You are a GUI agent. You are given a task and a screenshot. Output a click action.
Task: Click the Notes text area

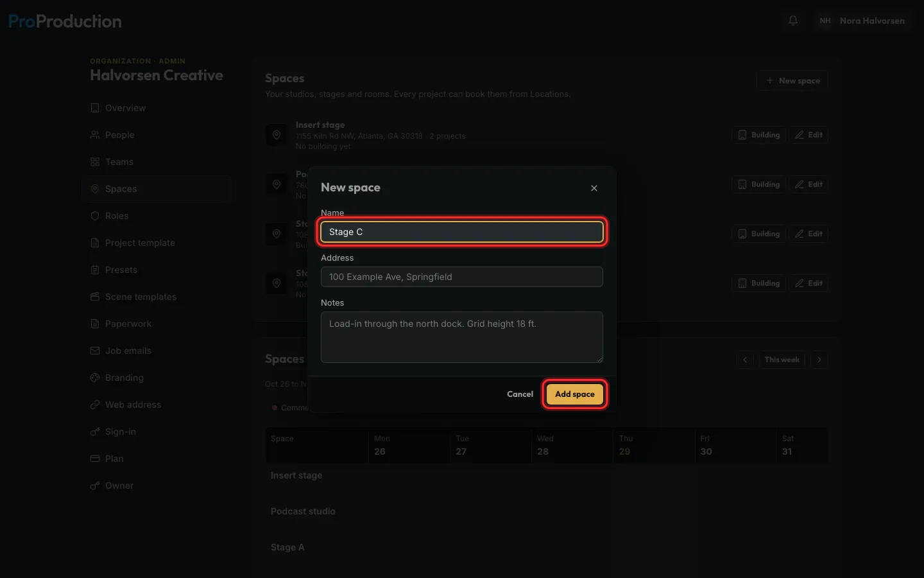[462, 337]
